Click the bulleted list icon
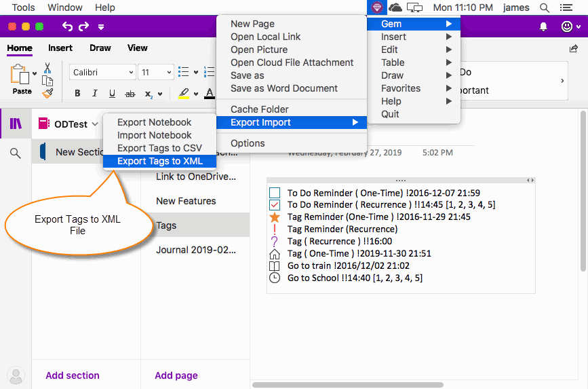Image resolution: width=588 pixels, height=389 pixels. pos(183,72)
